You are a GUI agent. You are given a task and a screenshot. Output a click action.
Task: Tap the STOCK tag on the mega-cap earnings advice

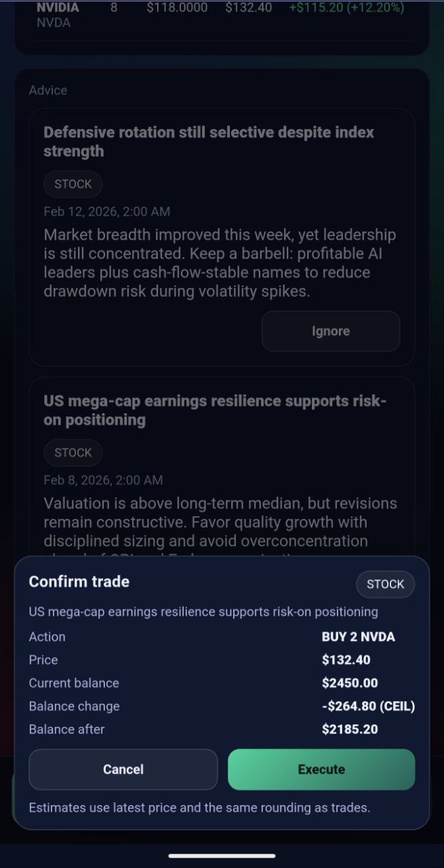[73, 452]
